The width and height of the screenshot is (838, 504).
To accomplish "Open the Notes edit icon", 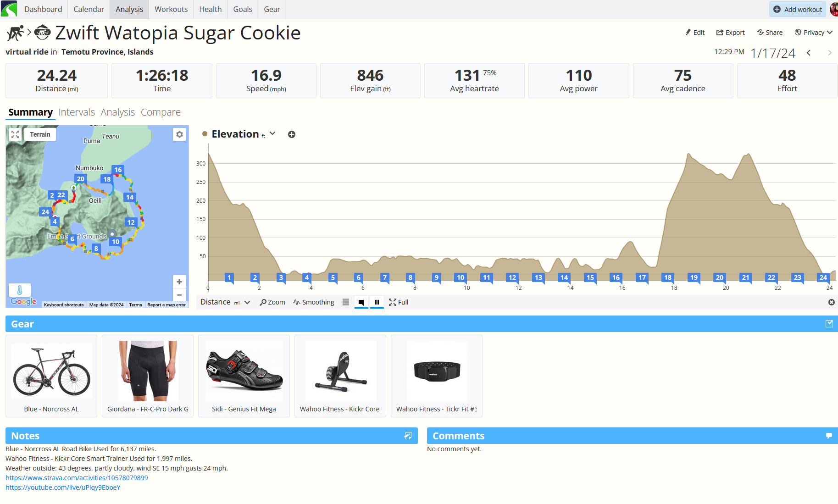I will (408, 436).
